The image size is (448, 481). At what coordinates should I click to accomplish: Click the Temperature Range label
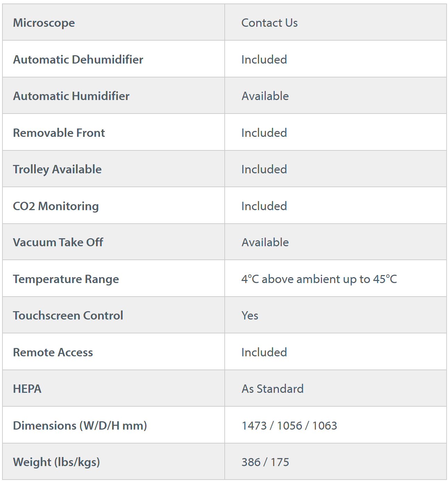(66, 279)
